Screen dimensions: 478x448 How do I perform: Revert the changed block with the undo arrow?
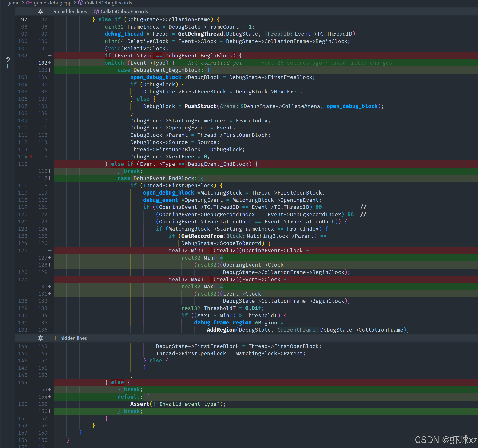point(8,59)
